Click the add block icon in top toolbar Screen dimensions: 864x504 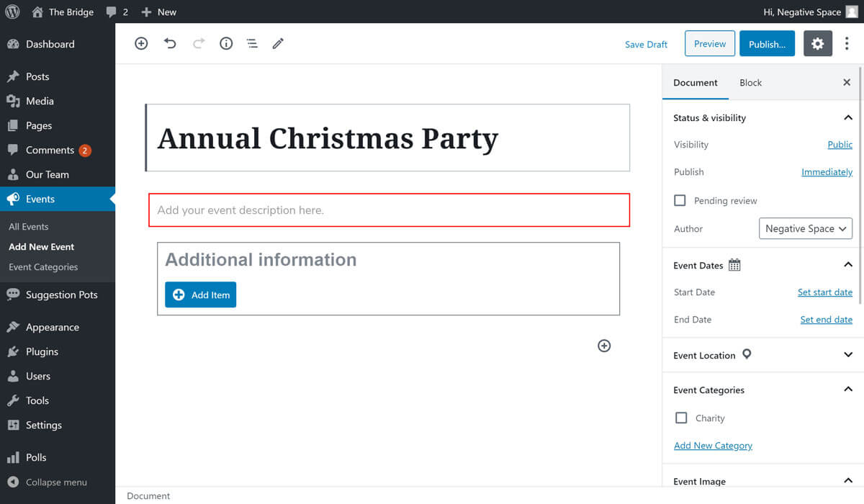click(141, 44)
